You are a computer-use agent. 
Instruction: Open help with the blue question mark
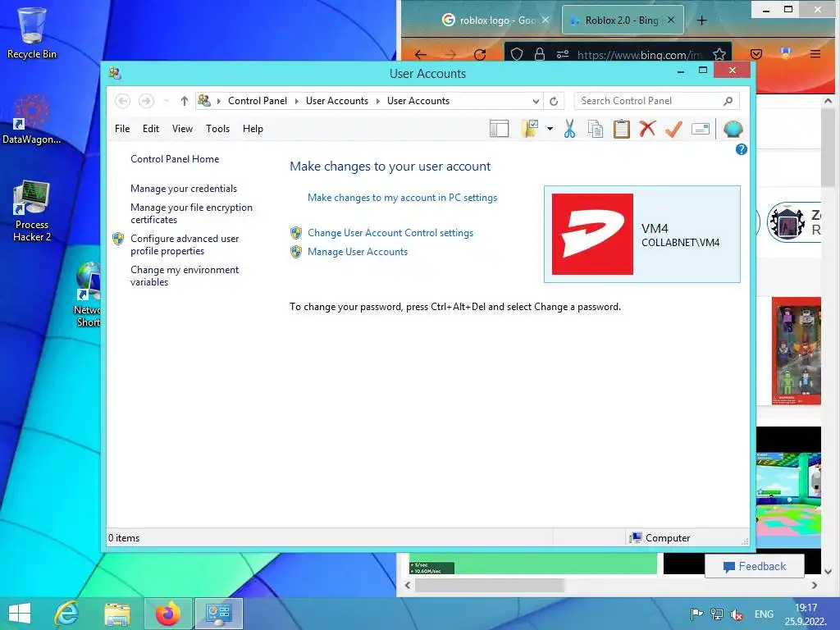742,149
